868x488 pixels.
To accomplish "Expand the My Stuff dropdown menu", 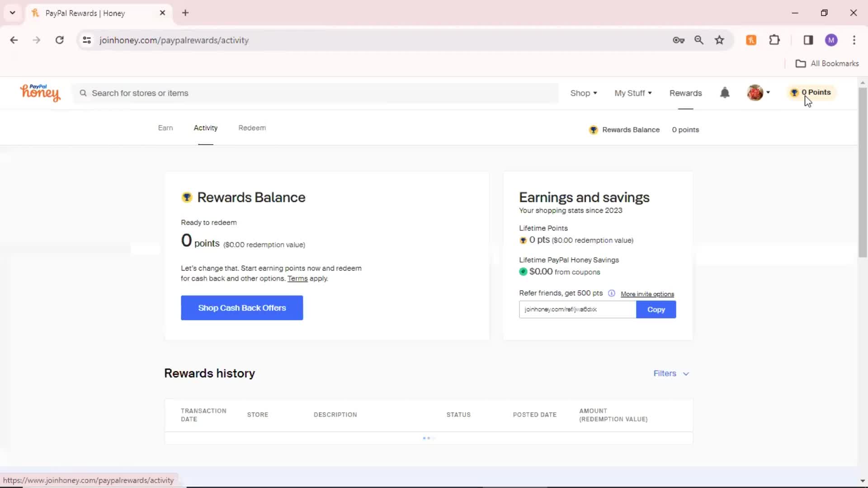I will coord(633,93).
